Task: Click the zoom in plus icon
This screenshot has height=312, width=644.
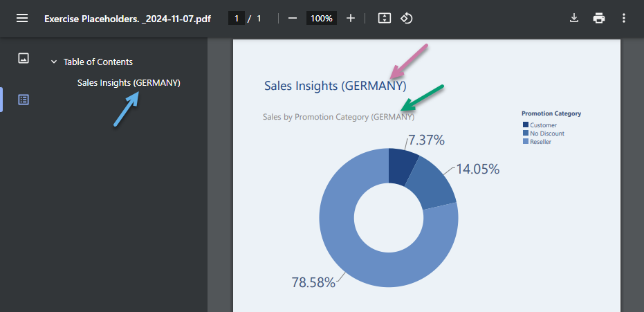Action: (x=350, y=19)
